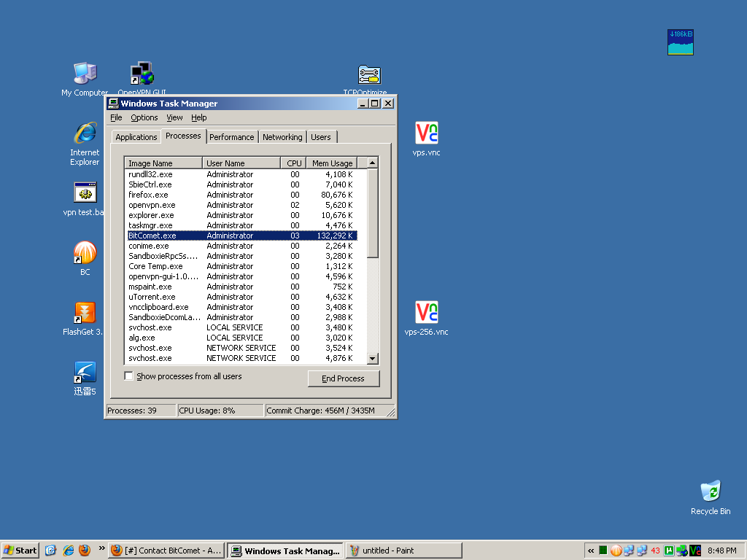Select the vps.vnc file icon
The height and width of the screenshot is (560, 747).
pos(426,139)
